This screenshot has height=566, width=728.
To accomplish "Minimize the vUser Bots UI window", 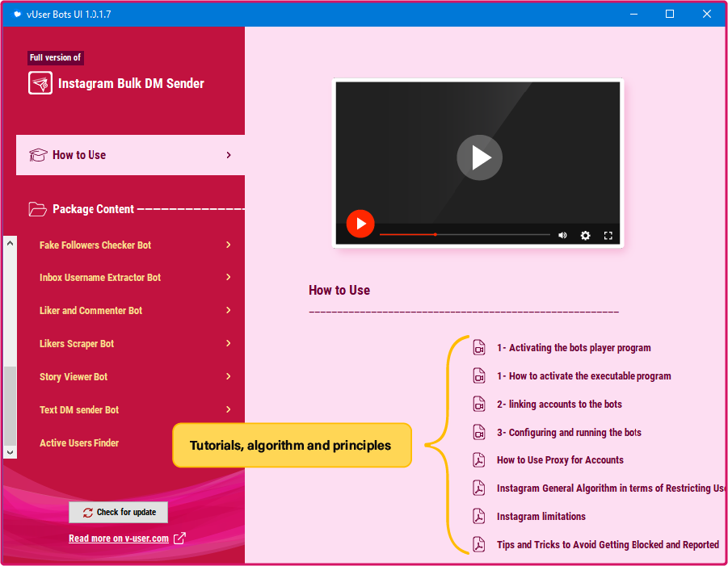I will tap(633, 14).
